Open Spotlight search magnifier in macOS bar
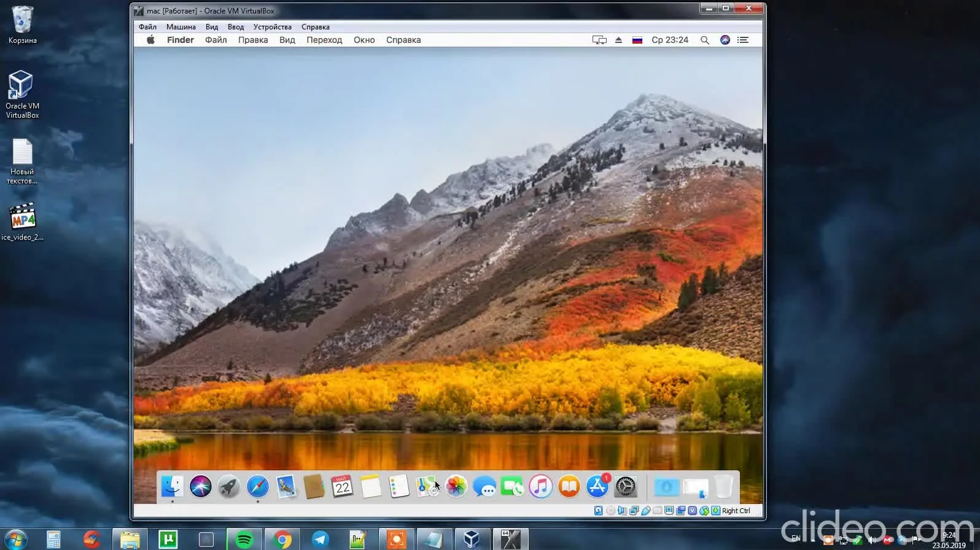The height and width of the screenshot is (550, 980). 705,40
